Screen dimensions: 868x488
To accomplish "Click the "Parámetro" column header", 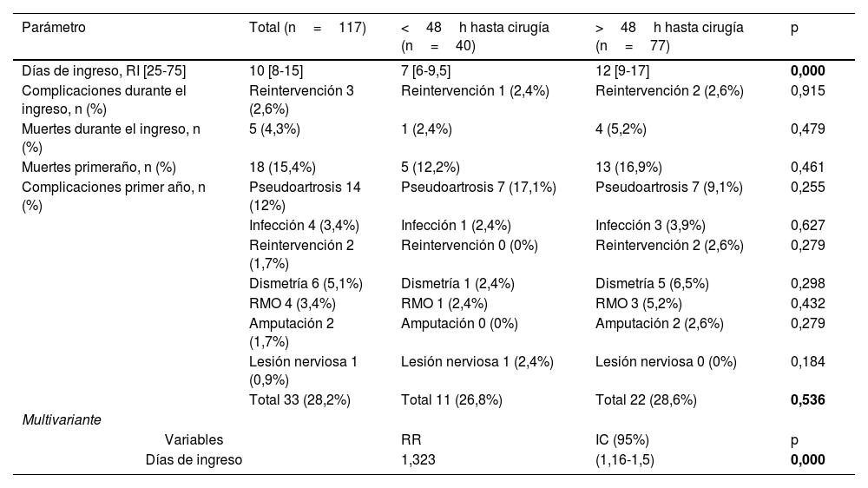I will [x=54, y=28].
